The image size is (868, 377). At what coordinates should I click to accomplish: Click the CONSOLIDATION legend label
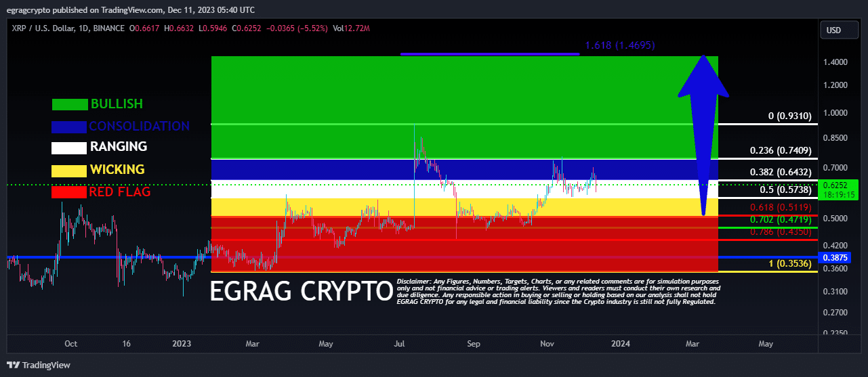tap(139, 126)
